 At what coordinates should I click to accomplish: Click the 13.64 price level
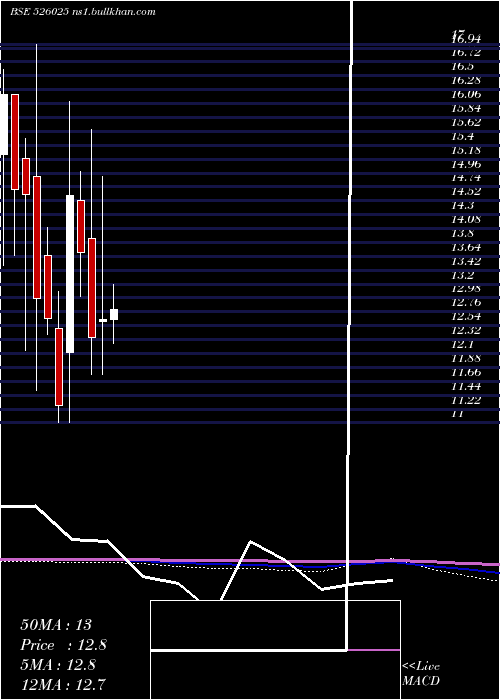pyautogui.click(x=466, y=247)
